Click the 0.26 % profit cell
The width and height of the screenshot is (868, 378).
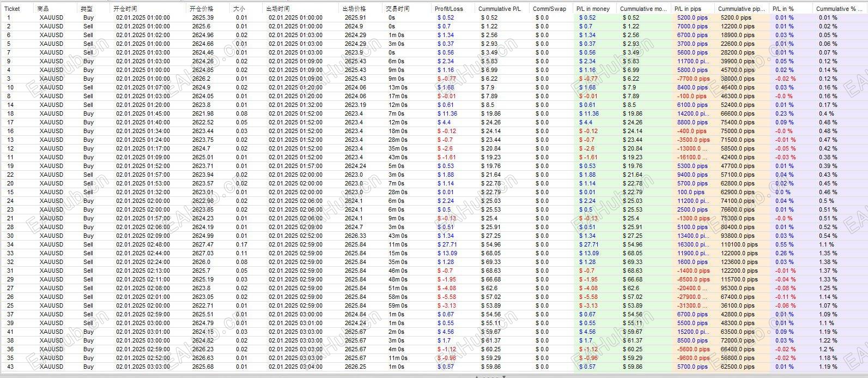(x=785, y=253)
